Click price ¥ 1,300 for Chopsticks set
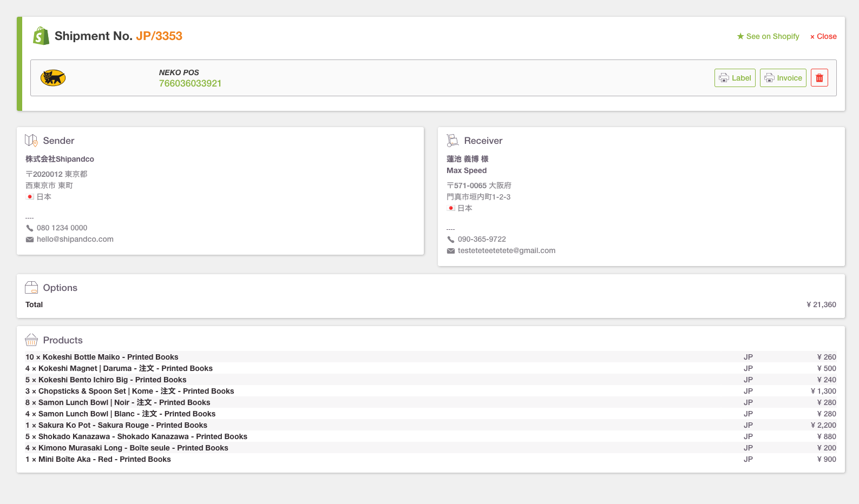The height and width of the screenshot is (504, 859). 823,391
